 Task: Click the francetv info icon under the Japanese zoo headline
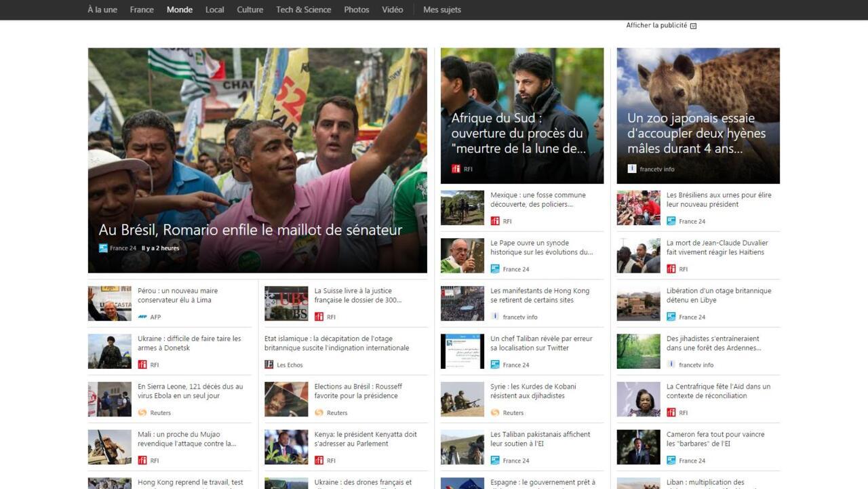pyautogui.click(x=633, y=169)
